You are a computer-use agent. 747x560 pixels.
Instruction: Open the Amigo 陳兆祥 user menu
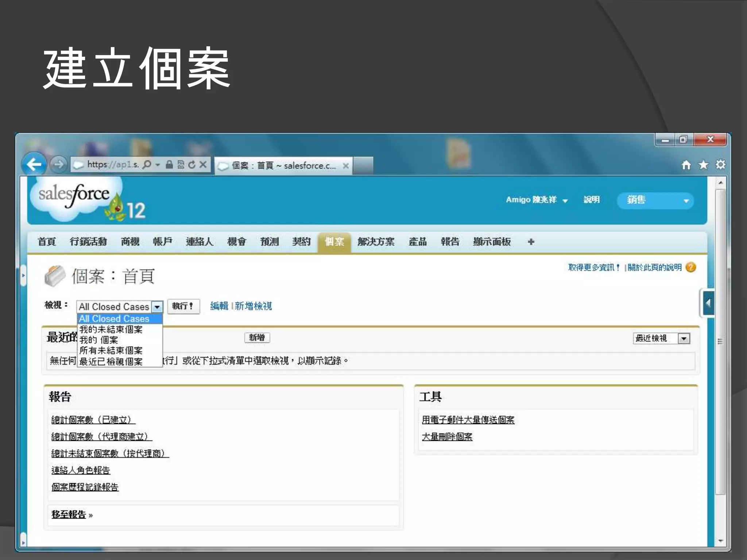[537, 200]
